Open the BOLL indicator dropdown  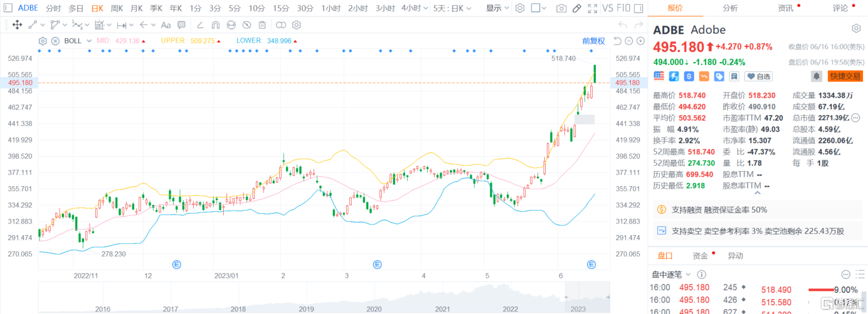[89, 41]
